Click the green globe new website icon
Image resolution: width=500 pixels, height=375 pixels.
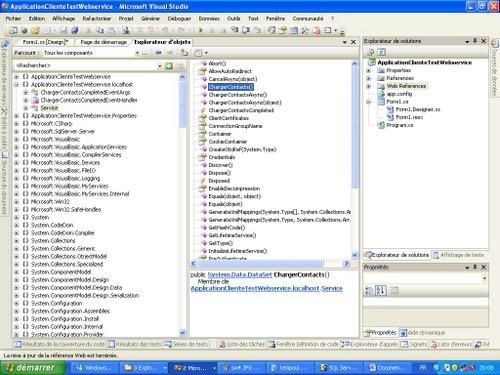[x=24, y=31]
